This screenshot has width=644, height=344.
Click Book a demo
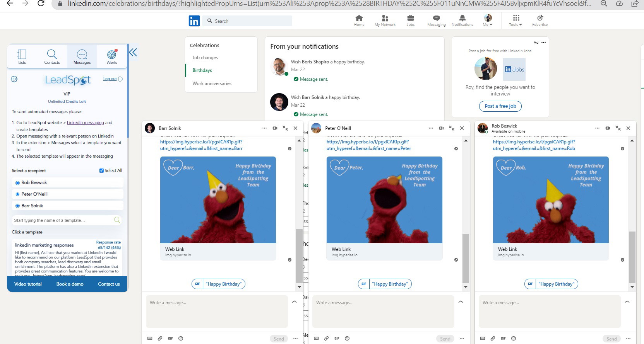point(70,284)
